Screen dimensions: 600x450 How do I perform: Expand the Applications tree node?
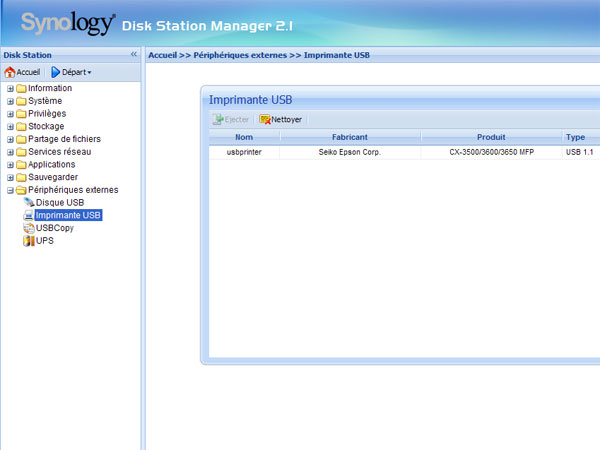tap(10, 165)
